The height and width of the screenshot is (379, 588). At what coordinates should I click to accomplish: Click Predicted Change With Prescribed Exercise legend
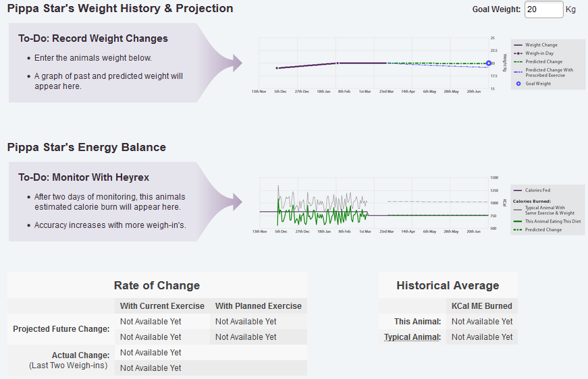pyautogui.click(x=548, y=72)
